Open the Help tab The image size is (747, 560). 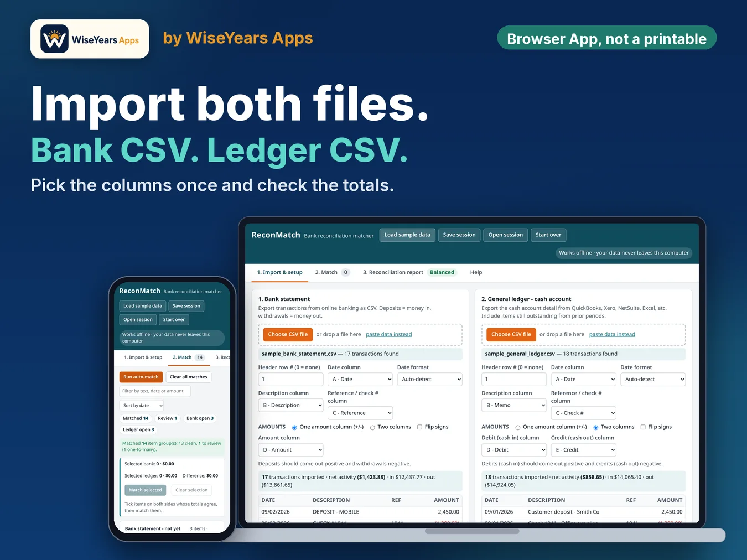[476, 272]
